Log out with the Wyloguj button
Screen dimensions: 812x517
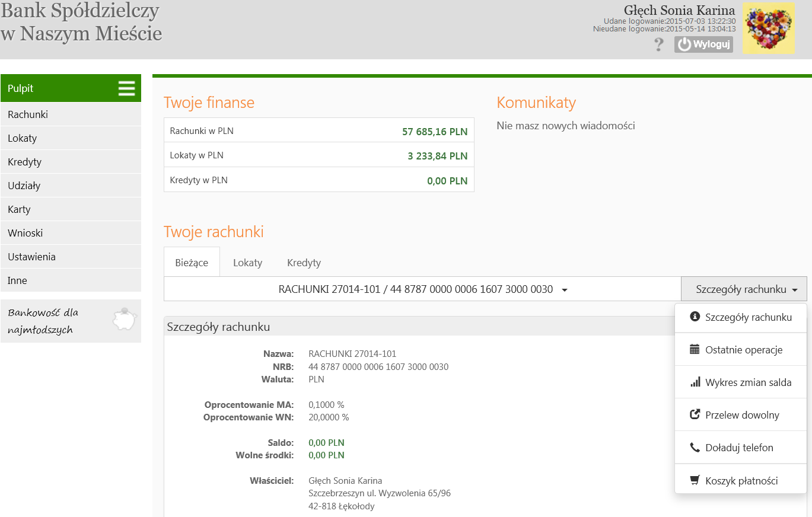point(703,44)
